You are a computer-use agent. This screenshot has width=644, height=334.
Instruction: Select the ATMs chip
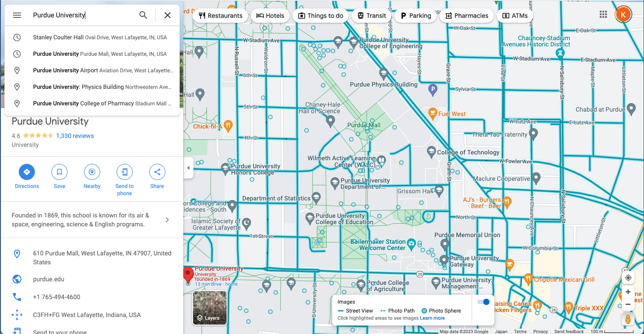point(515,16)
